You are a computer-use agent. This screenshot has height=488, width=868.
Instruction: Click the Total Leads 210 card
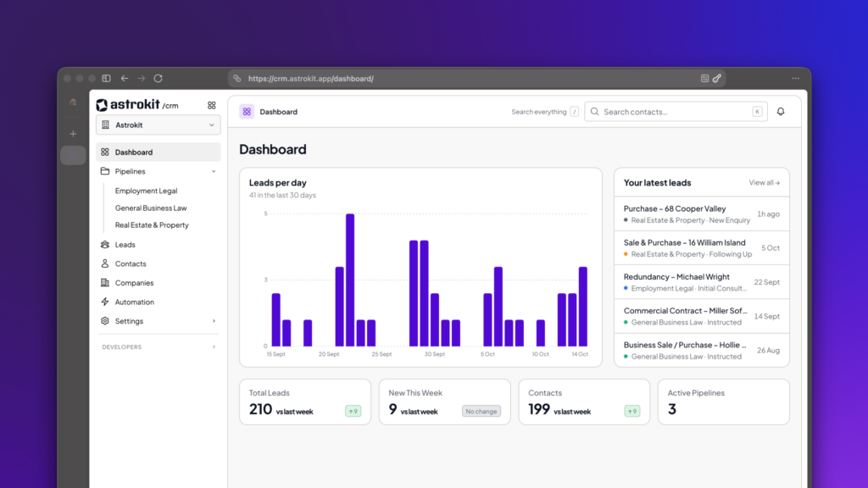pos(305,402)
